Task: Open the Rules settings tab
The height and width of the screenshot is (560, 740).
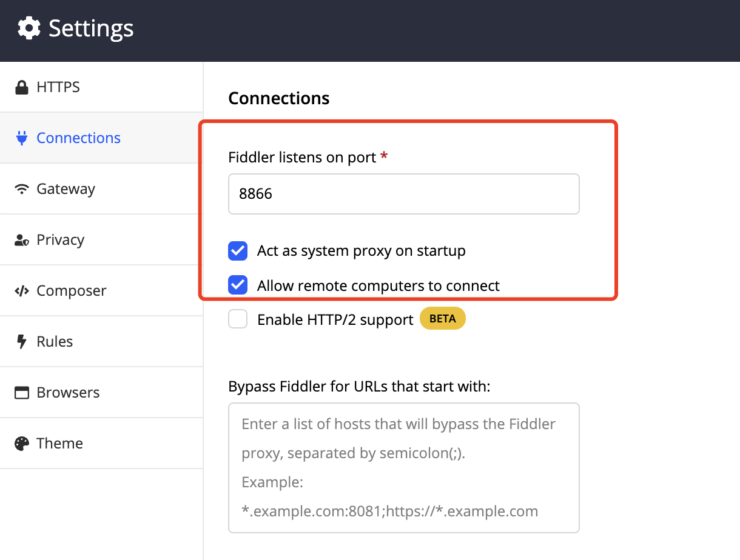Action: (x=55, y=342)
